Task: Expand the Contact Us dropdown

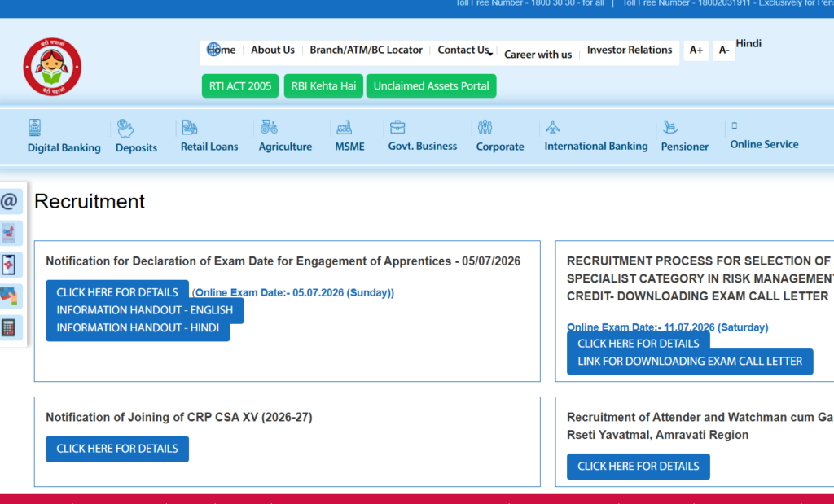Action: click(x=465, y=50)
